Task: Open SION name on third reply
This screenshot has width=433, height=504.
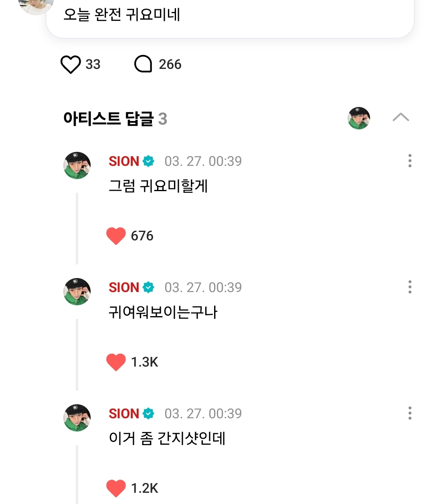Action: 124,413
